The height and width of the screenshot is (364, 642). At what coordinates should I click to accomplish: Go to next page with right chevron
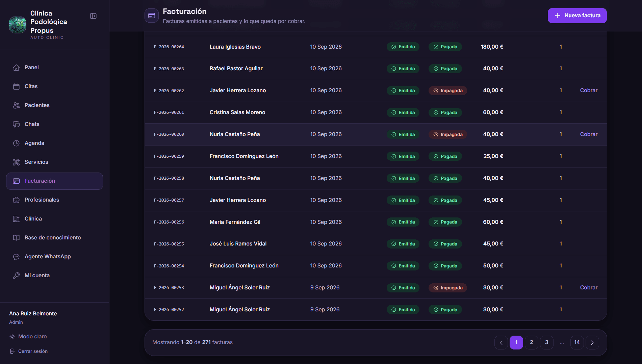click(x=592, y=342)
